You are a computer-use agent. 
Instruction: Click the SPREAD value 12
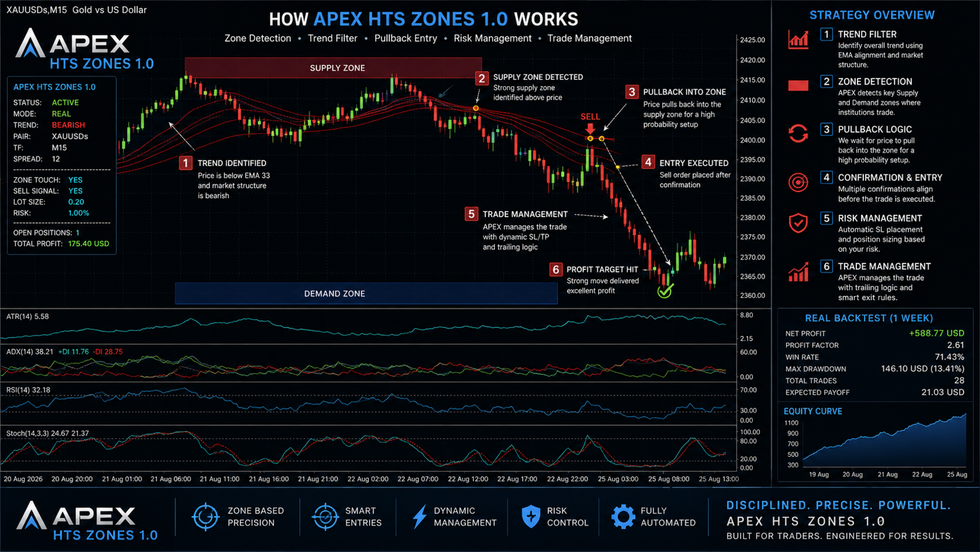(x=56, y=159)
